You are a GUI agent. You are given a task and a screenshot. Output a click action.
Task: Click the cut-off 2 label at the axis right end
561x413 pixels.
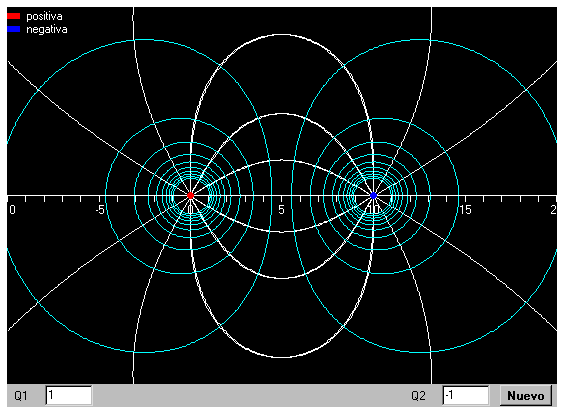553,210
